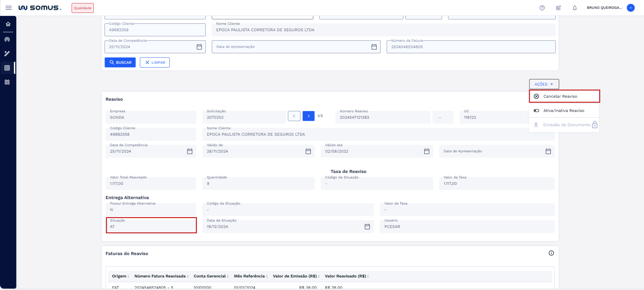Select the magic wand sidebar icon
Image resolution: width=644 pixels, height=290 pixels.
(7, 53)
